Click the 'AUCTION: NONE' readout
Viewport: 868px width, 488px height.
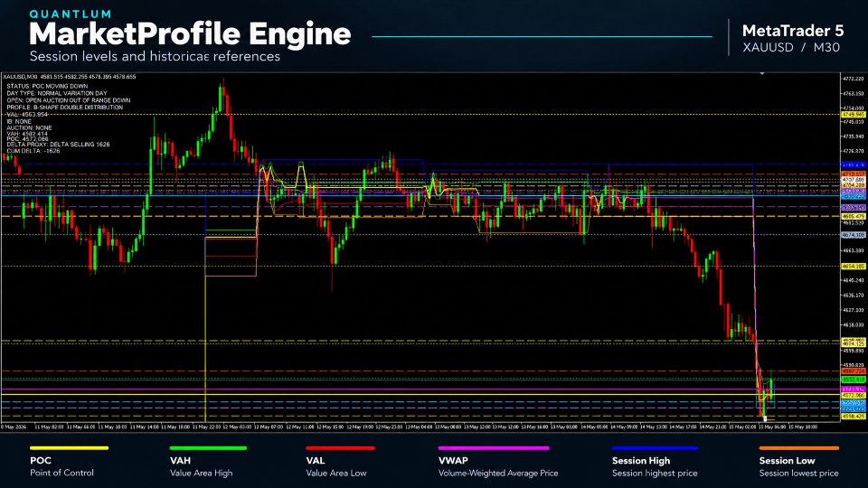point(29,127)
